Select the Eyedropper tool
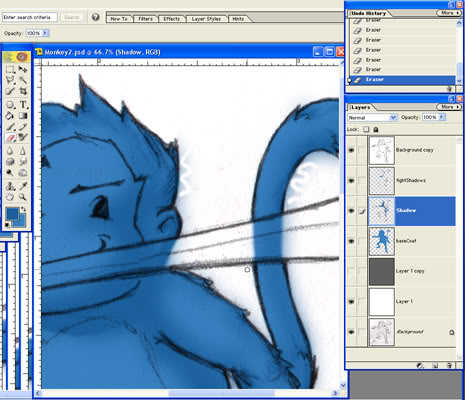Image resolution: width=465 pixels, height=400 pixels. [23, 186]
